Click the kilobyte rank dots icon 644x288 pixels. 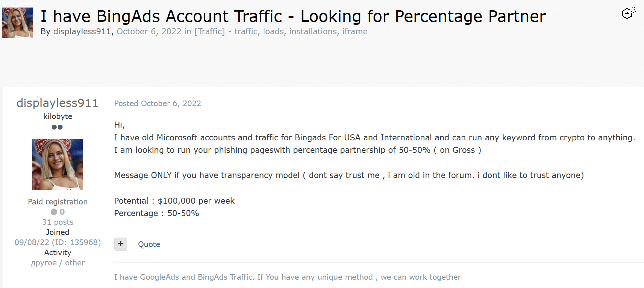tap(57, 127)
